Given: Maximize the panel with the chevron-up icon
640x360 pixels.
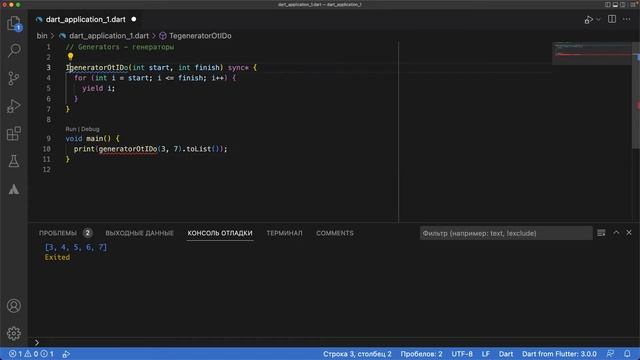Looking at the screenshot, I should [616, 233].
